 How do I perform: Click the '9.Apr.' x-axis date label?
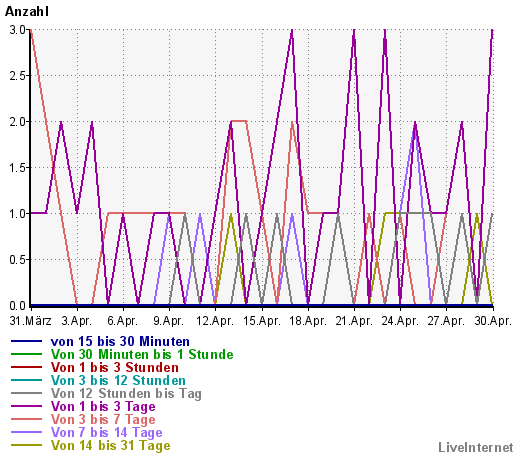(169, 321)
